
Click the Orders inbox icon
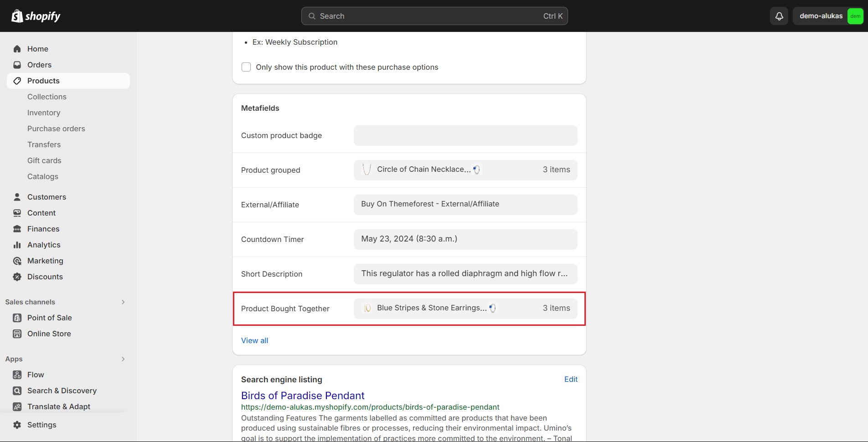[17, 65]
